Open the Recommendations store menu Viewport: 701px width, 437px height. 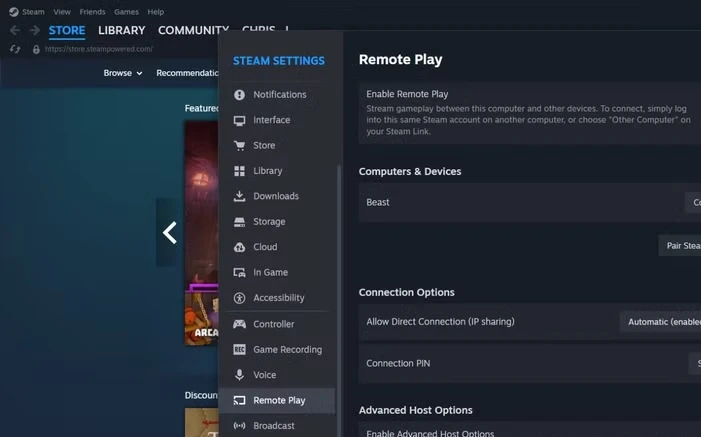coord(187,73)
